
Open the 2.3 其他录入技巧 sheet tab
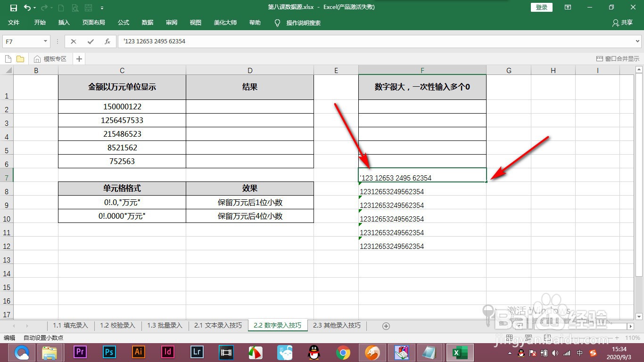337,325
